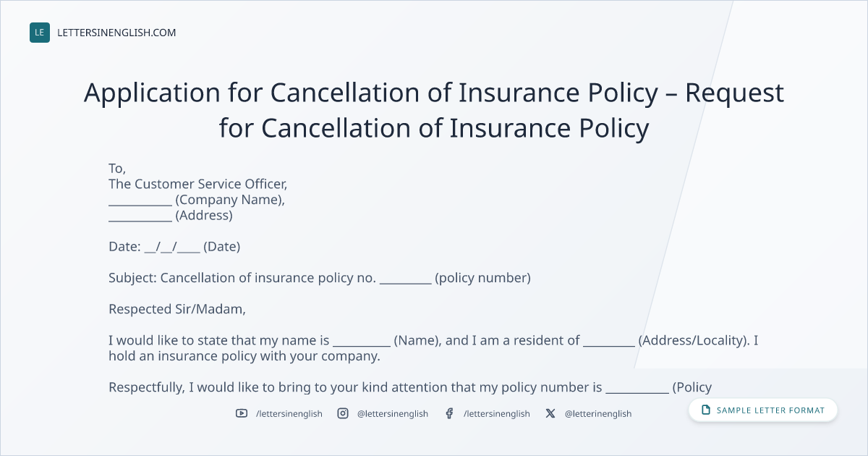Click the policy number blank in Subject
The width and height of the screenshot is (868, 456).
[406, 279]
